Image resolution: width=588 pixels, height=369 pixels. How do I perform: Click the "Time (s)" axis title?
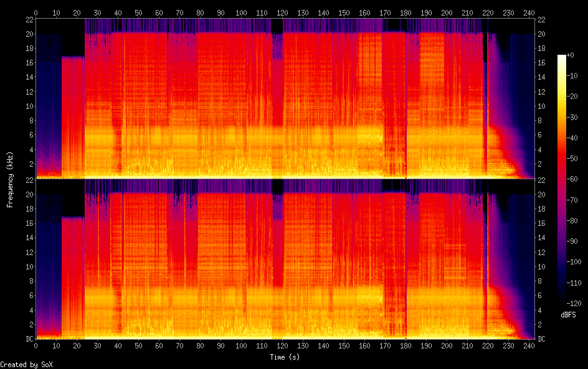pos(286,357)
